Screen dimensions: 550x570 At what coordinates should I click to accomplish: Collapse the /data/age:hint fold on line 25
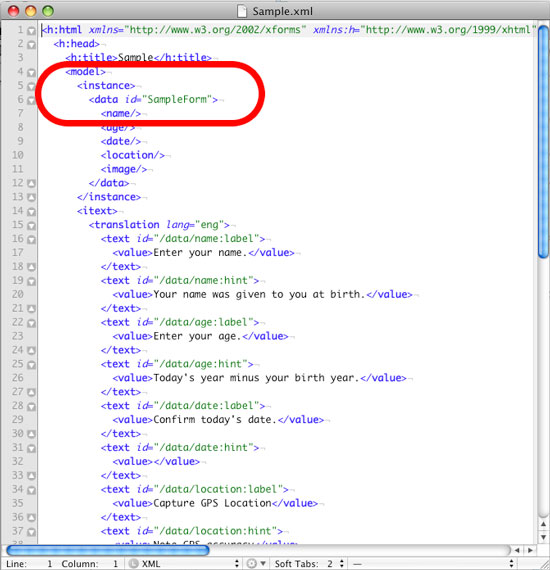tap(32, 365)
